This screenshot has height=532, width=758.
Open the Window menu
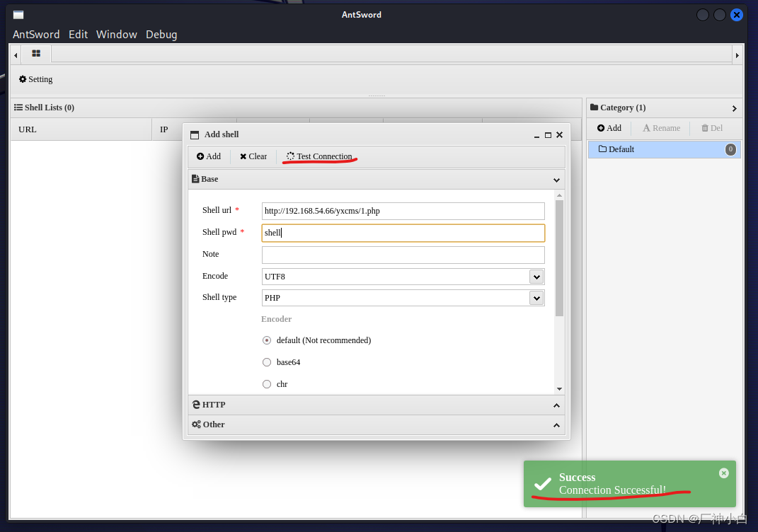click(117, 34)
